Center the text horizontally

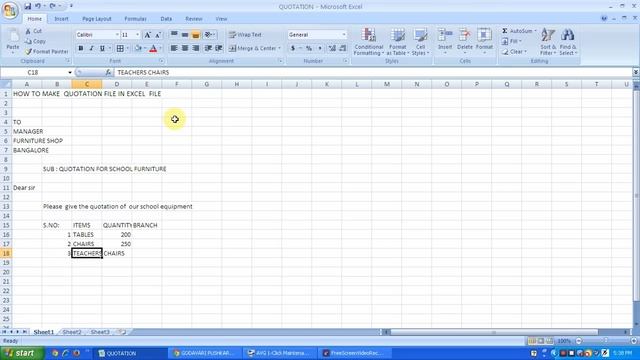(185, 49)
